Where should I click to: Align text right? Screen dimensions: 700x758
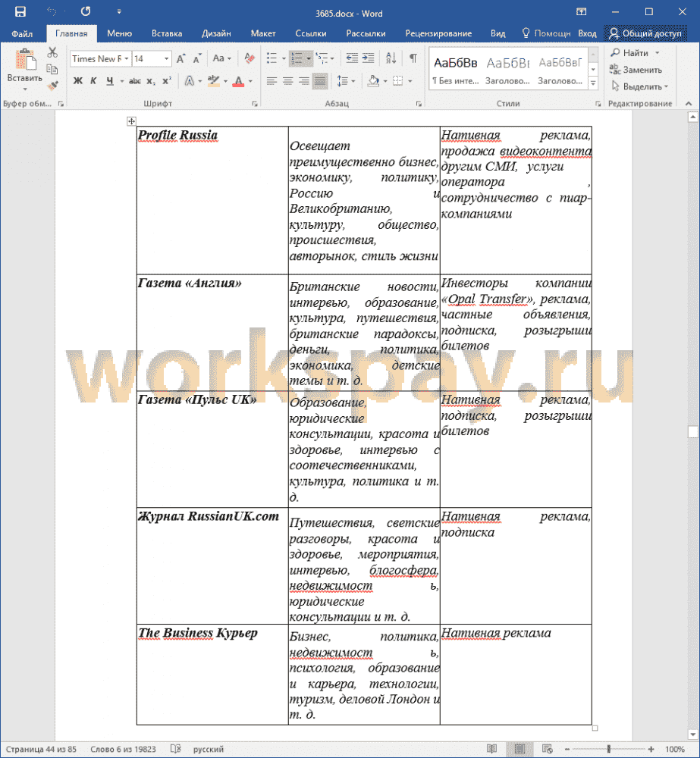coord(304,81)
